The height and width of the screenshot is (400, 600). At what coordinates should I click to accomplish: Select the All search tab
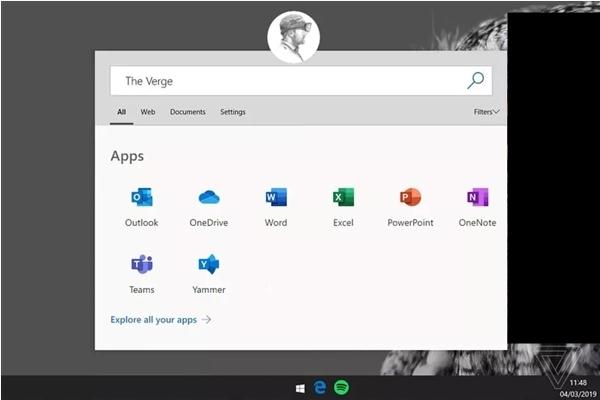pos(121,112)
